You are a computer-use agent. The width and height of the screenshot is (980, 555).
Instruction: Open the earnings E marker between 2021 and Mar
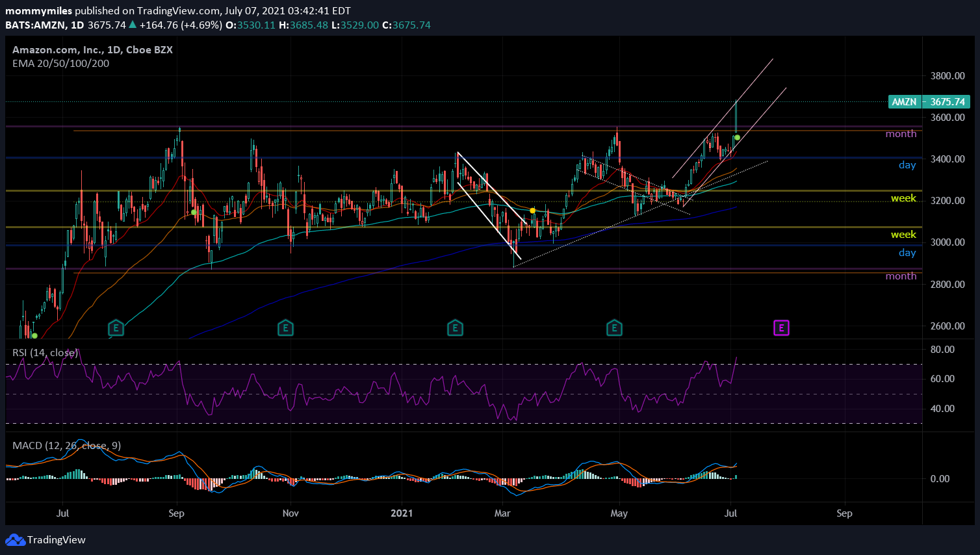click(x=455, y=328)
